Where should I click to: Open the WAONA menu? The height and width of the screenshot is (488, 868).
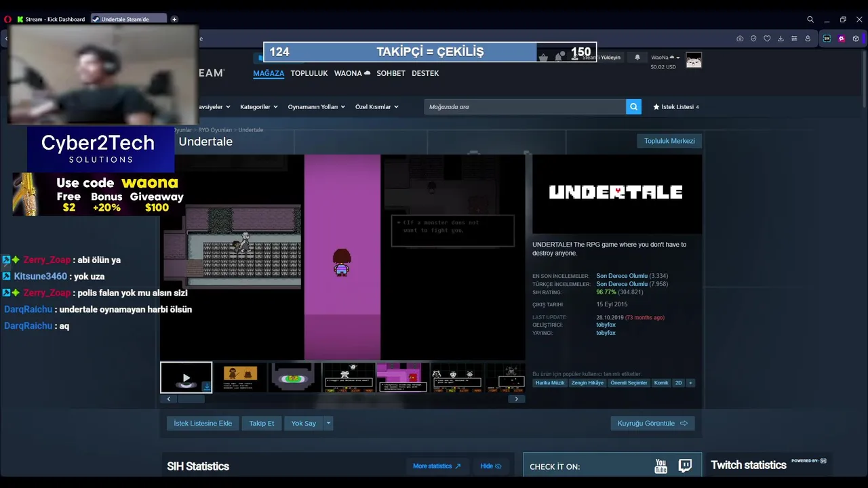point(352,73)
